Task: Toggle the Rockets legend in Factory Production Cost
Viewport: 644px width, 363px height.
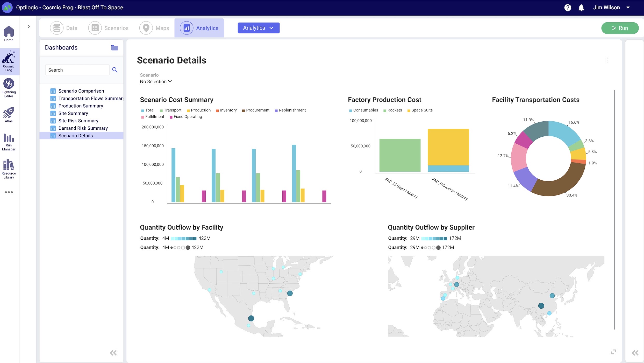Action: tap(392, 110)
